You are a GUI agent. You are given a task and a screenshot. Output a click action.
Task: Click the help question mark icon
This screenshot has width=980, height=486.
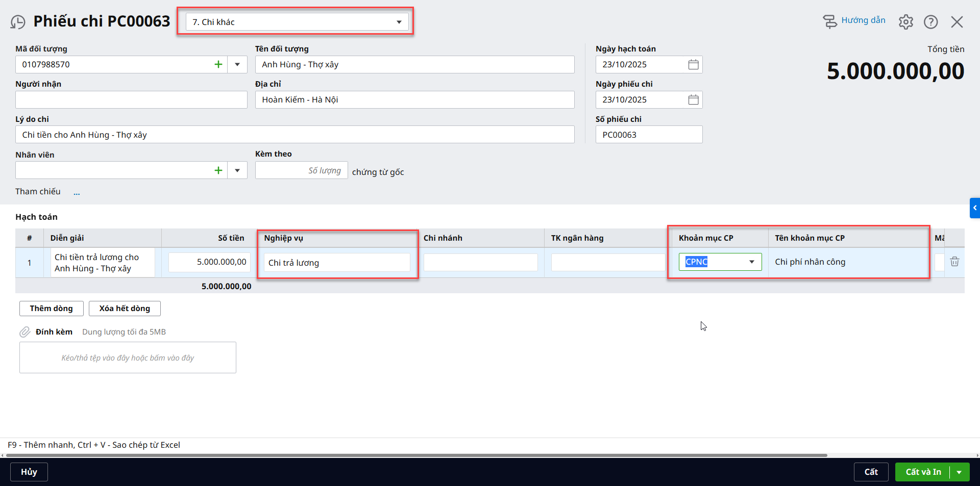tap(930, 22)
